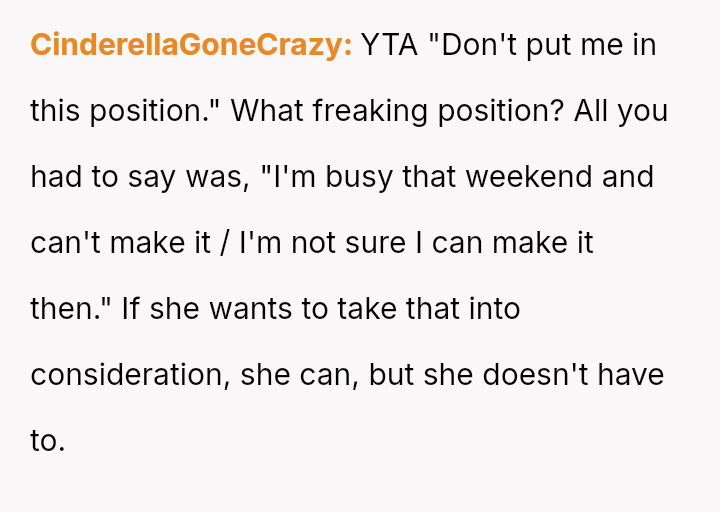Open the CinderellaGoneCrazy user profile
Viewport: 720px width, 512px height.
190,46
